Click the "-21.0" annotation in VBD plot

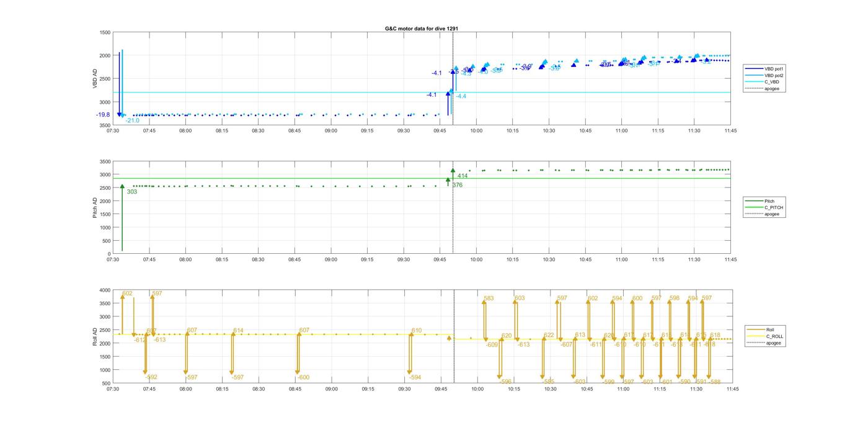132,120
